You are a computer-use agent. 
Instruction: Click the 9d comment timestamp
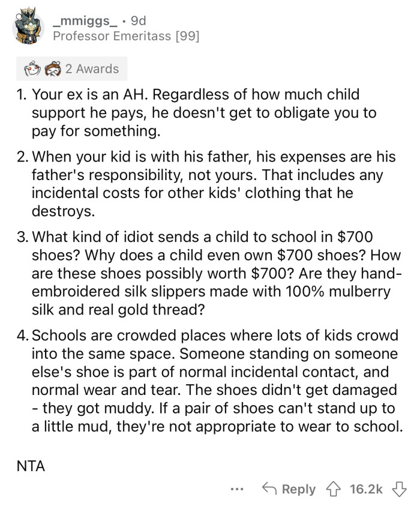[137, 21]
